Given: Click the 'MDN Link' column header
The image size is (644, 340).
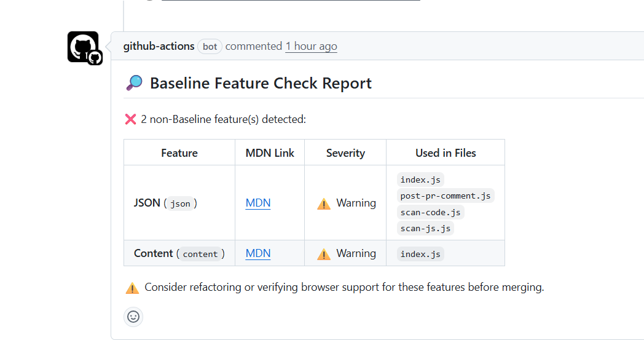Looking at the screenshot, I should 270,153.
